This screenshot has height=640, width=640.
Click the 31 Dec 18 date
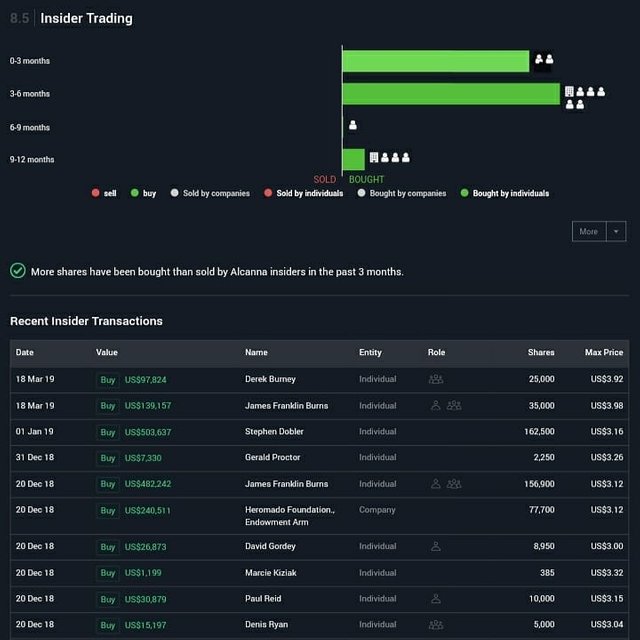pos(35,457)
